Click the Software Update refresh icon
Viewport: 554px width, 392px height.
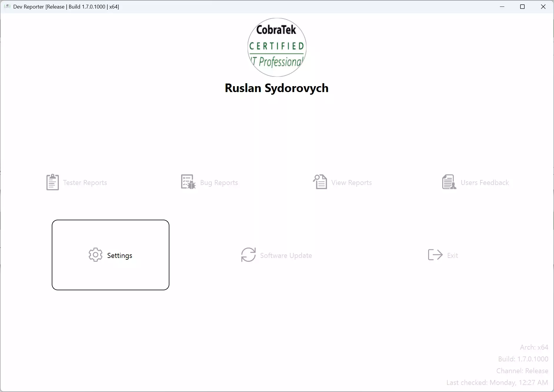point(248,255)
